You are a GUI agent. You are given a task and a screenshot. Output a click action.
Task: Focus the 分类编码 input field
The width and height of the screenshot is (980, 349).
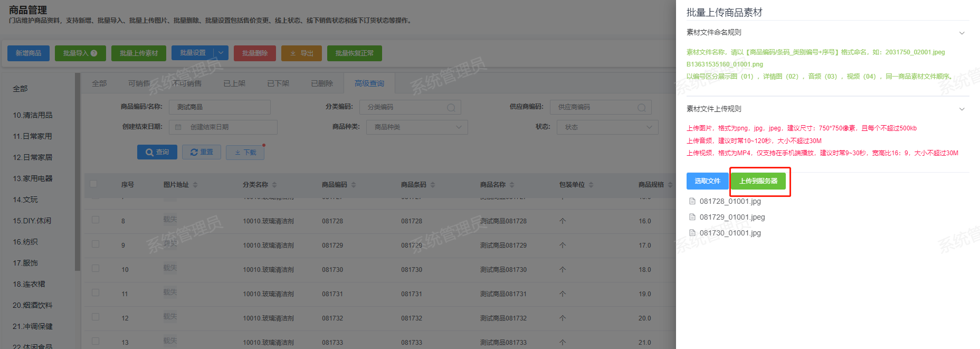(410, 107)
